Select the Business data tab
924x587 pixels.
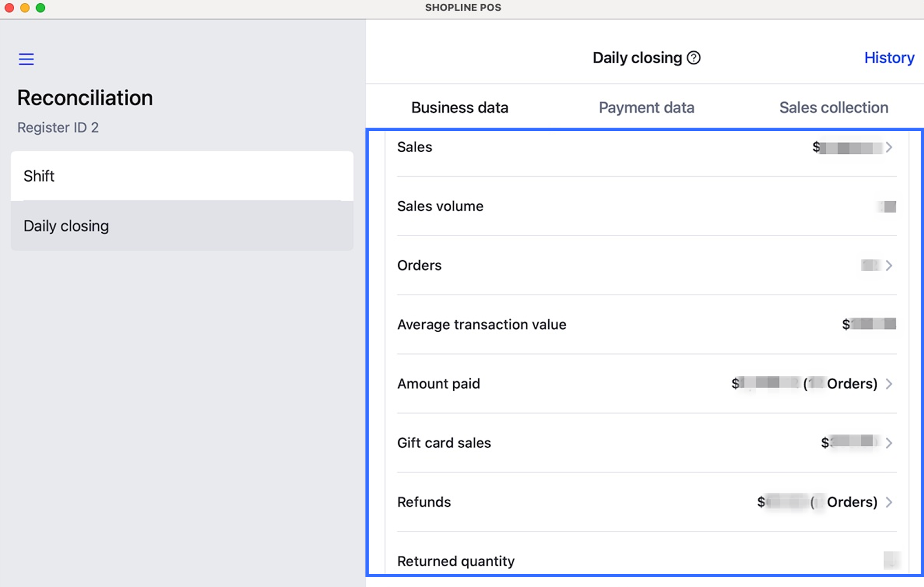click(459, 107)
